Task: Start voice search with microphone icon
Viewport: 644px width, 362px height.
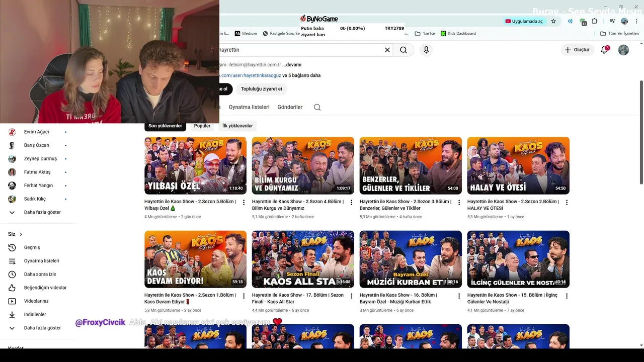Action: tap(426, 50)
